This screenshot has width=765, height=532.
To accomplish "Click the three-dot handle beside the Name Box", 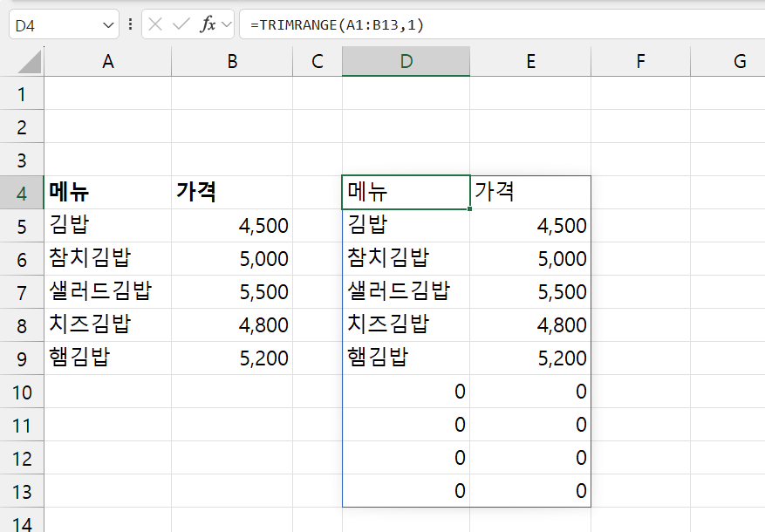I will (130, 24).
